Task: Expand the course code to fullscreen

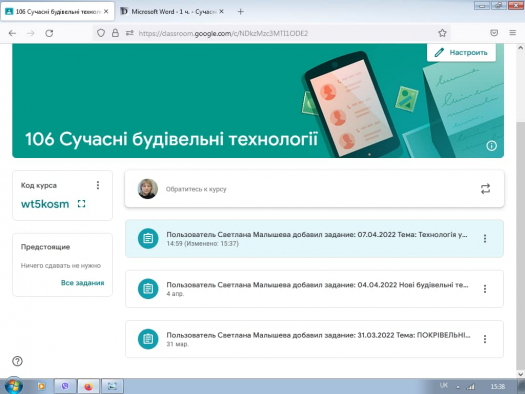Action: 81,204
